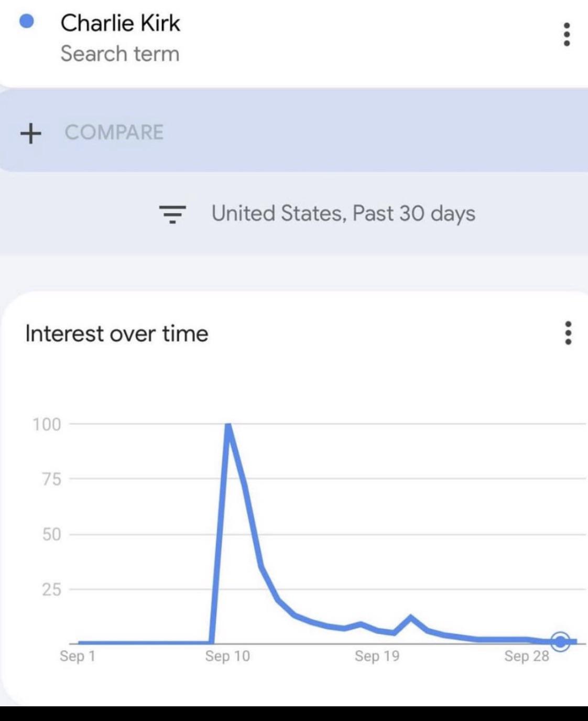Click the Sep 10 peak at 100
Image resolution: width=588 pixels, height=721 pixels.
tap(228, 425)
